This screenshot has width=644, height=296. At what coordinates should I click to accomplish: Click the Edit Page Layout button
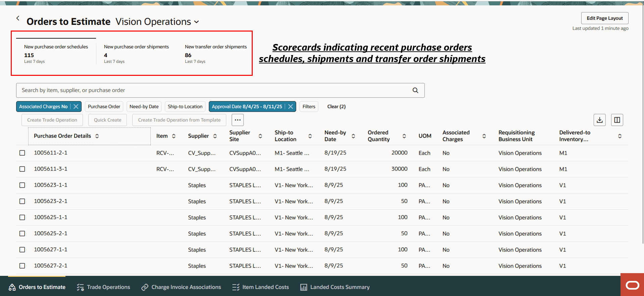tap(605, 18)
